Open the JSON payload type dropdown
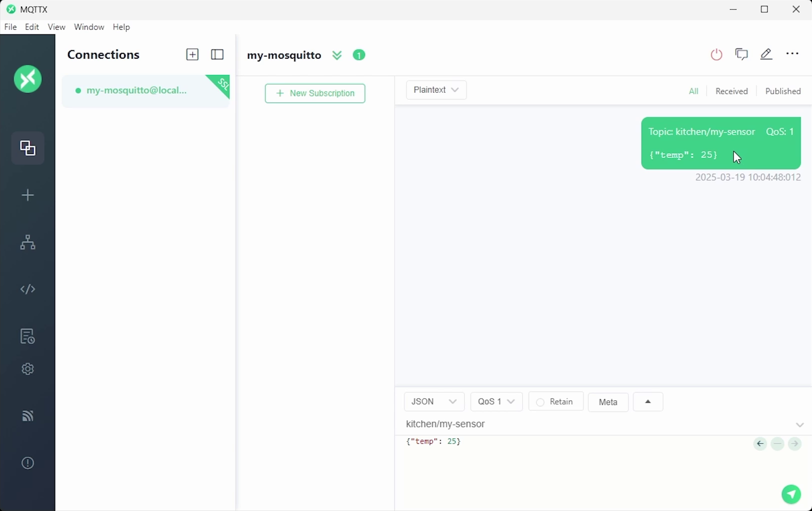This screenshot has width=812, height=511. click(433, 402)
